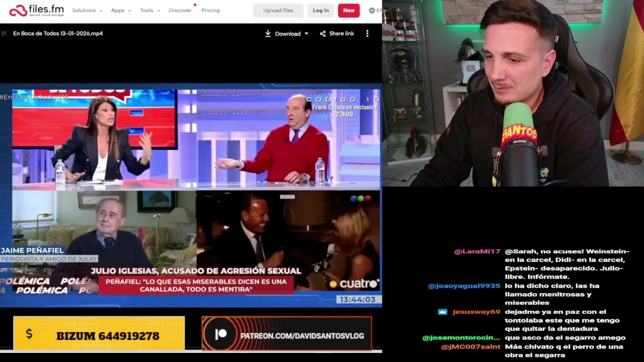Screen dimensions: 644x362
Task: Click the Download label
Action: pos(288,34)
